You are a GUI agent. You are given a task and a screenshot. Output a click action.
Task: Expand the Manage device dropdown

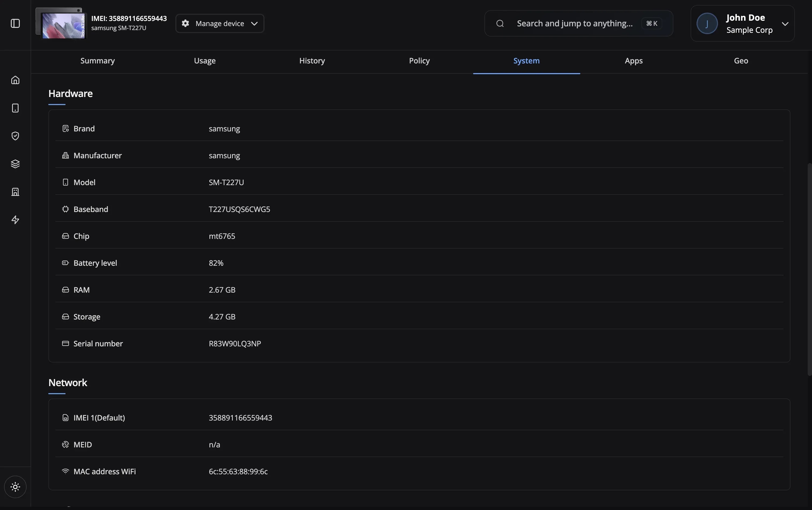pos(220,23)
